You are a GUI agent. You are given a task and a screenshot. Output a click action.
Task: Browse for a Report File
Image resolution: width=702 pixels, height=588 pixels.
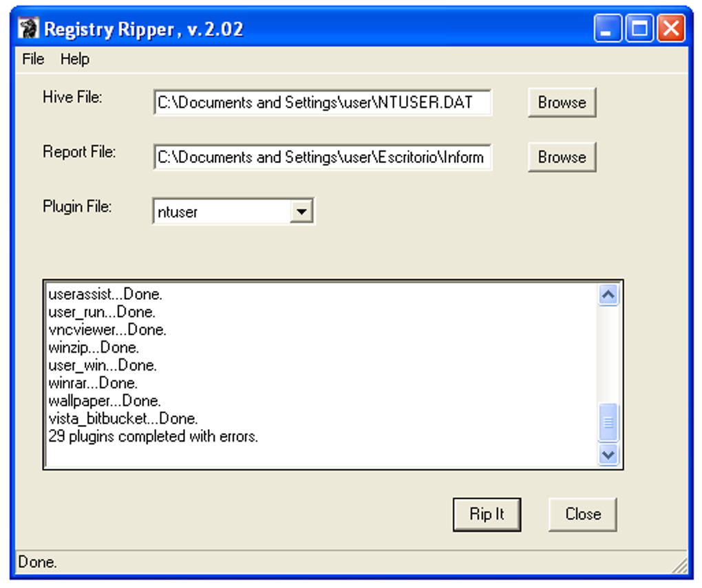pyautogui.click(x=561, y=157)
